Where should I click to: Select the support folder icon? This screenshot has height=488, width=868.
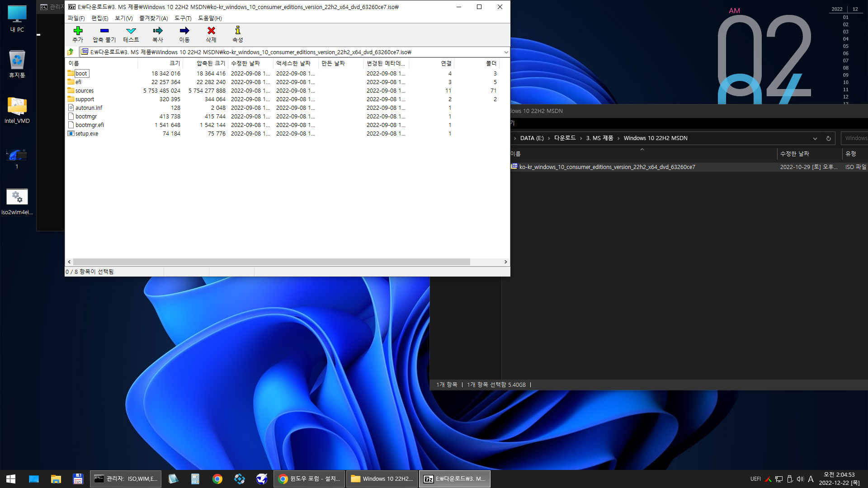71,99
